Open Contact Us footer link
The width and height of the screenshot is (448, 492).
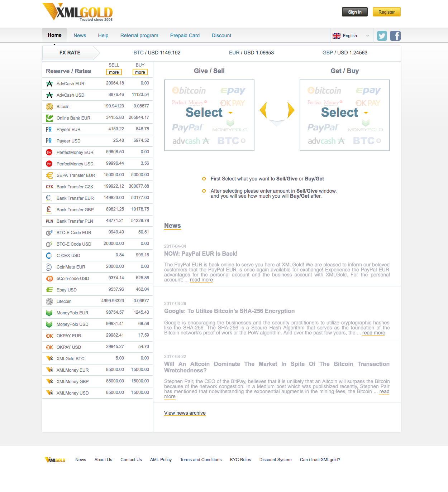131,460
